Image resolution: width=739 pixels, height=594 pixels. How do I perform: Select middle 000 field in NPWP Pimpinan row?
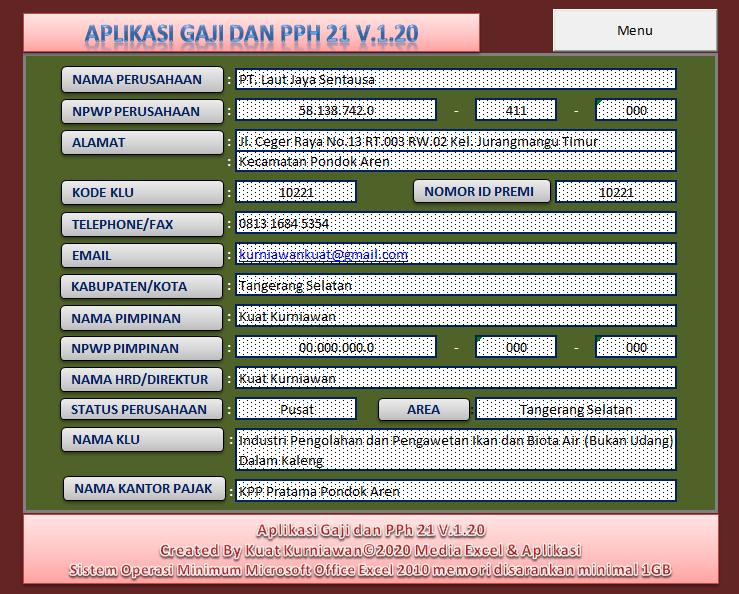(x=516, y=347)
